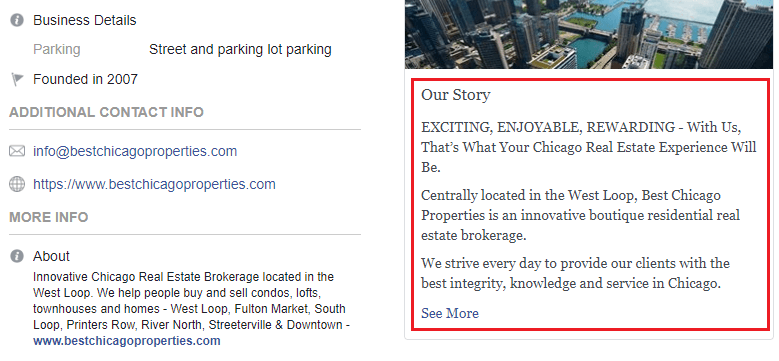The height and width of the screenshot is (361, 779).
Task: Click the About info icon
Action: coord(17,256)
